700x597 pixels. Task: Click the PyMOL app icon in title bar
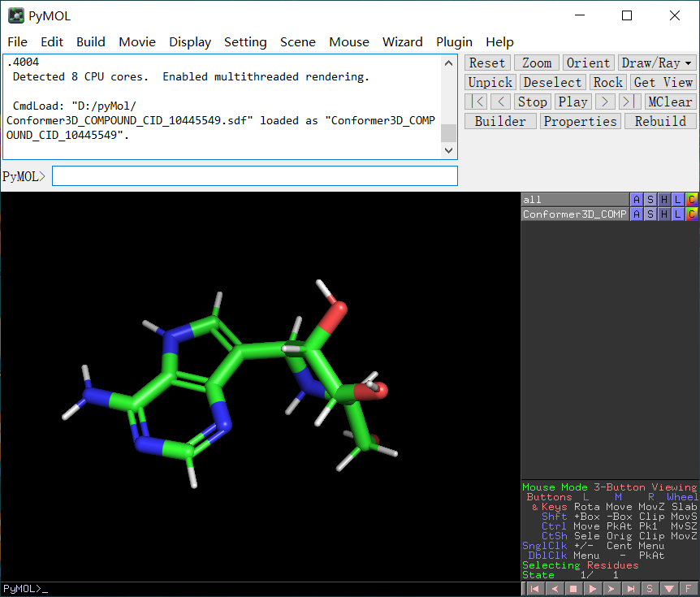(16, 16)
